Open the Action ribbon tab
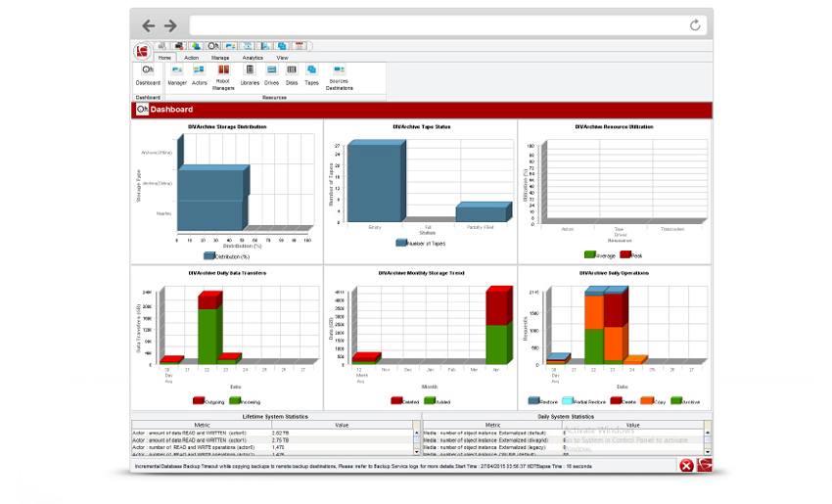The width and height of the screenshot is (832, 504). coord(191,58)
